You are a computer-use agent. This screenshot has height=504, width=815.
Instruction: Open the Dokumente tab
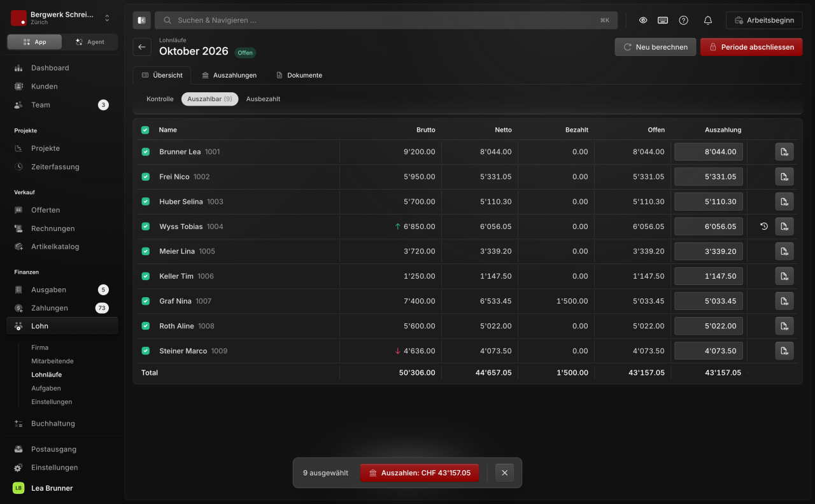point(299,75)
